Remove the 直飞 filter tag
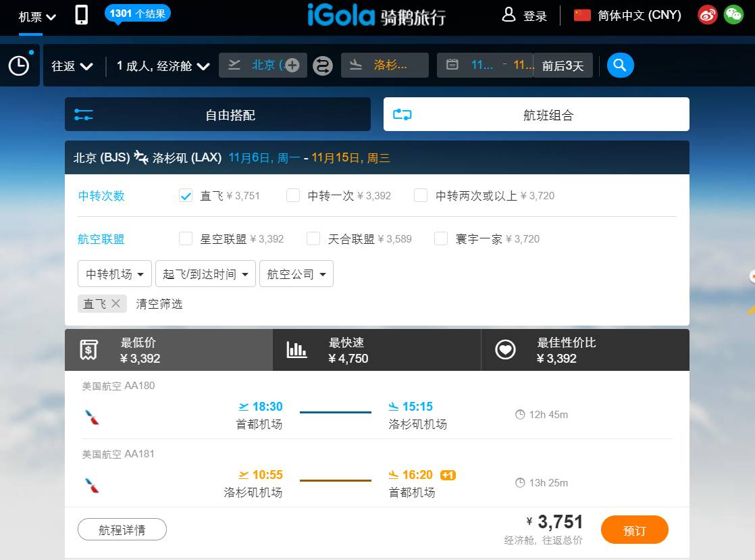This screenshot has width=755, height=560. tap(115, 303)
